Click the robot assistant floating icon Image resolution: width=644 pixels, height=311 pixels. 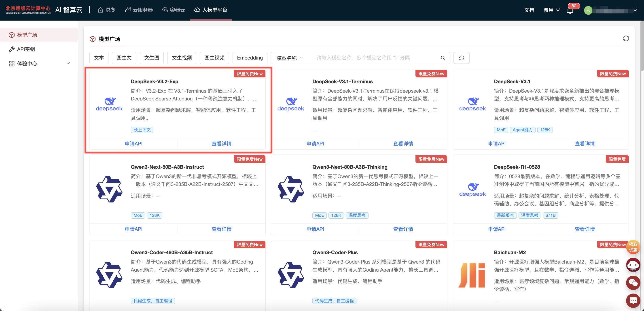click(633, 265)
